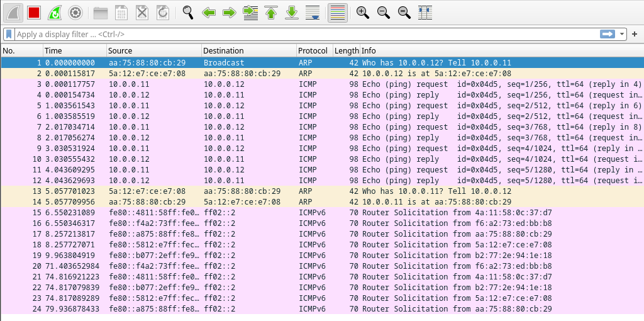Jump to the first packet
This screenshot has width=644, height=321.
coord(271,13)
